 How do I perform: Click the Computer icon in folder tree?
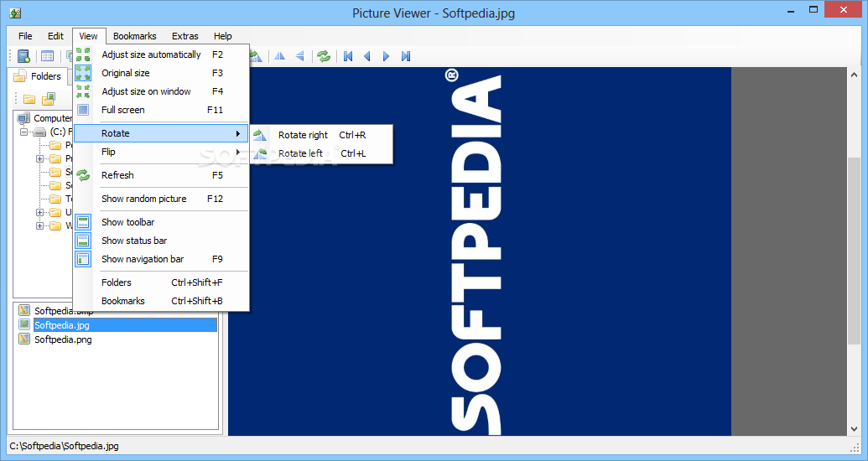[23, 118]
